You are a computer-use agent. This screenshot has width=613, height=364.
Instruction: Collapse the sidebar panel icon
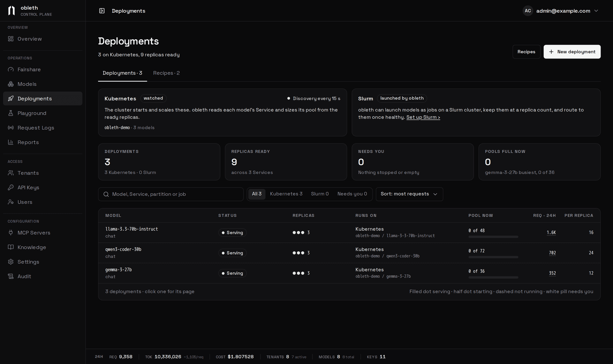pyautogui.click(x=102, y=11)
